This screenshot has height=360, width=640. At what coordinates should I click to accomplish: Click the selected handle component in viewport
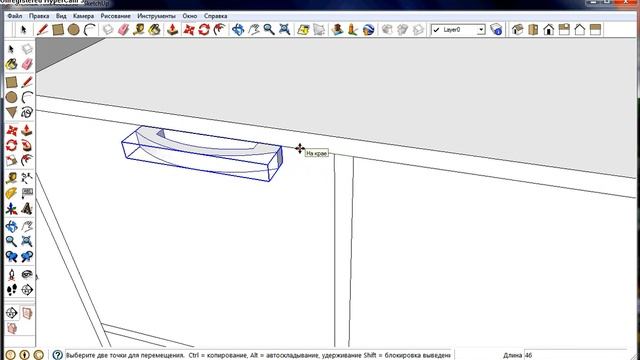[x=202, y=154]
